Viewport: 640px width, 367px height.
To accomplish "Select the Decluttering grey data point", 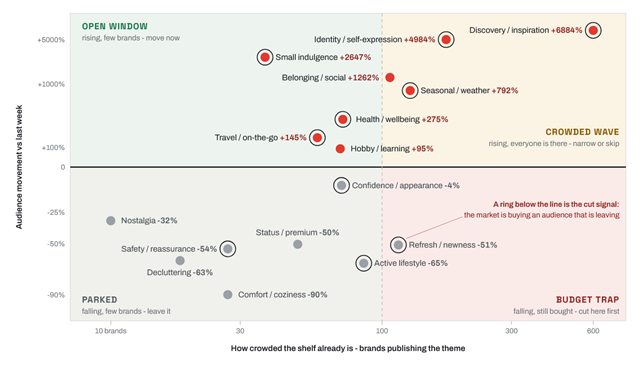I will [x=180, y=260].
